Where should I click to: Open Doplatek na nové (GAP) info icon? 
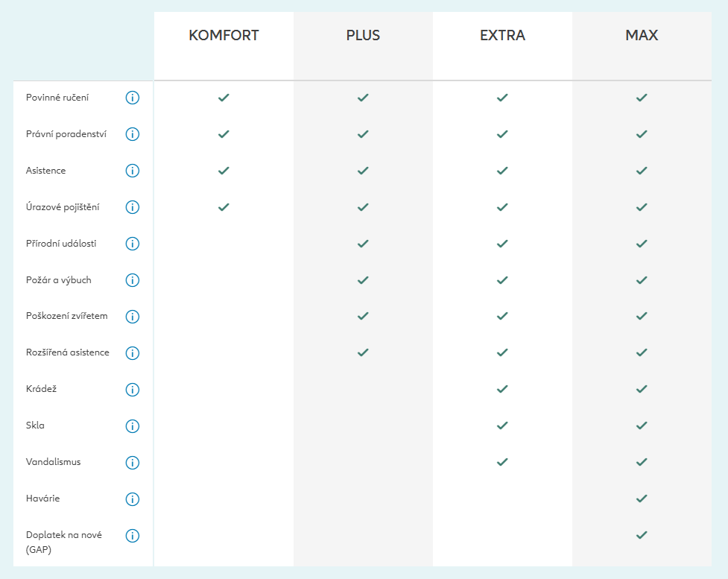coord(133,536)
